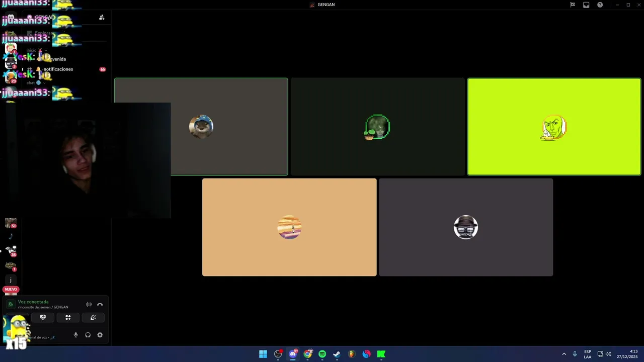Open server with 51 badge in sidebar
This screenshot has height=362, width=644.
pos(11,223)
